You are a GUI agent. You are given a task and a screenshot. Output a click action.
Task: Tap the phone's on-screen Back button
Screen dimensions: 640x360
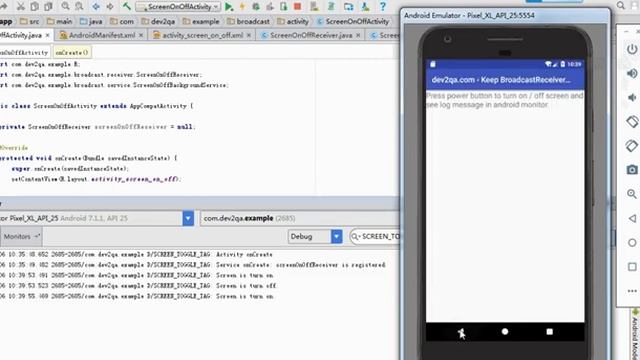pyautogui.click(x=461, y=332)
